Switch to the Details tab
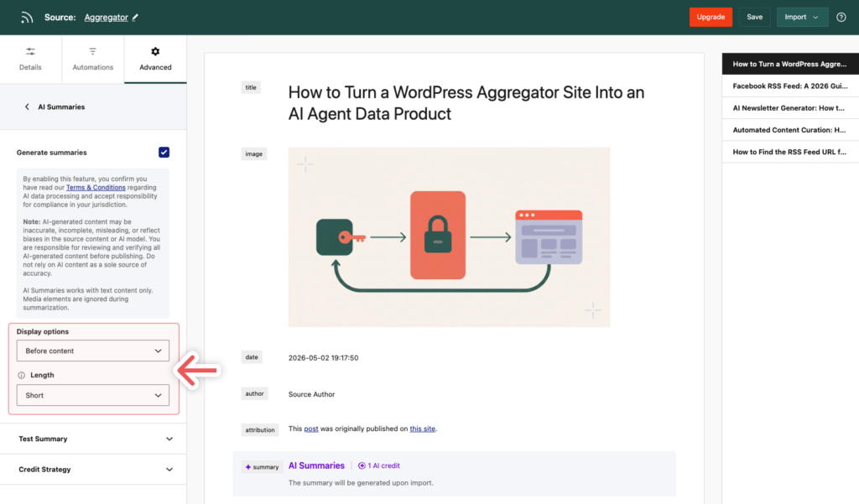This screenshot has height=504, width=859. pos(31,60)
